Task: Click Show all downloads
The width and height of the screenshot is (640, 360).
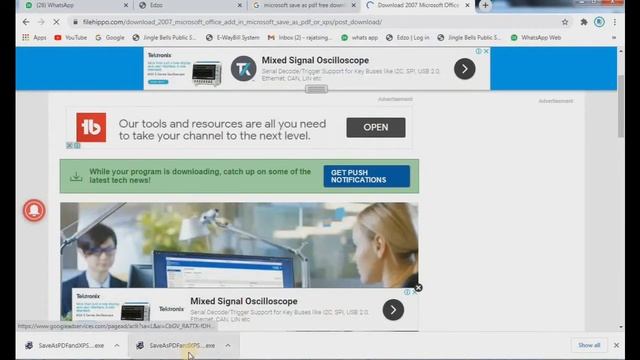Action: tap(589, 345)
